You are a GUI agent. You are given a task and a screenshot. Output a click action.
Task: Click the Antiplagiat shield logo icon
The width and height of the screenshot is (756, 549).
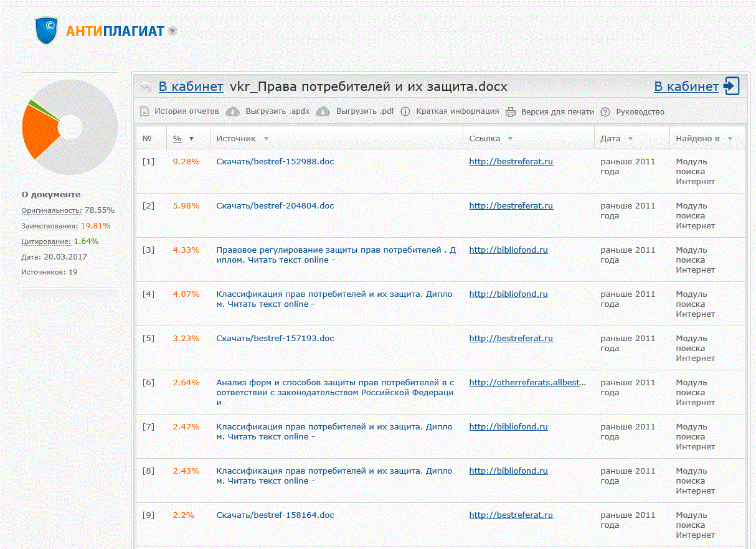47,30
